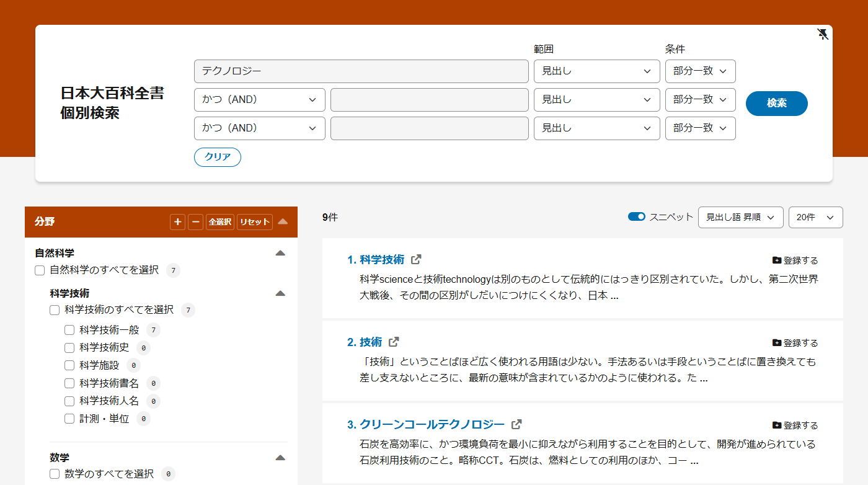The width and height of the screenshot is (868, 485).
Task: Check 自然科学のすべてを選択
Action: 40,270
